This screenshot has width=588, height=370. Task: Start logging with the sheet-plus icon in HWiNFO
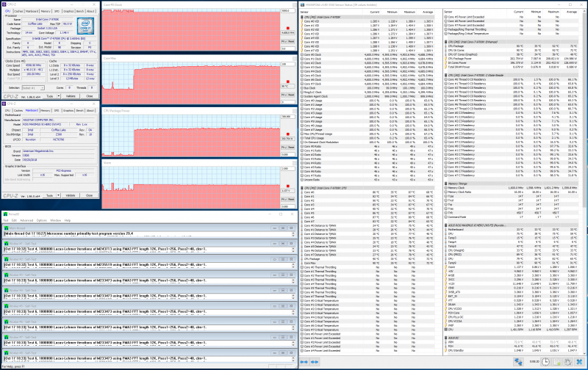[557, 362]
